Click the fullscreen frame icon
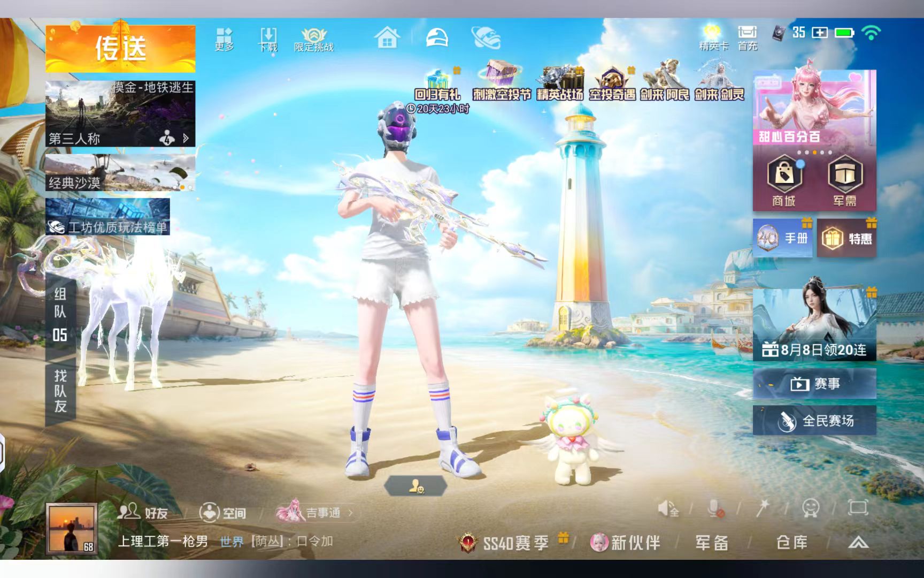This screenshot has width=924, height=578. point(858,507)
